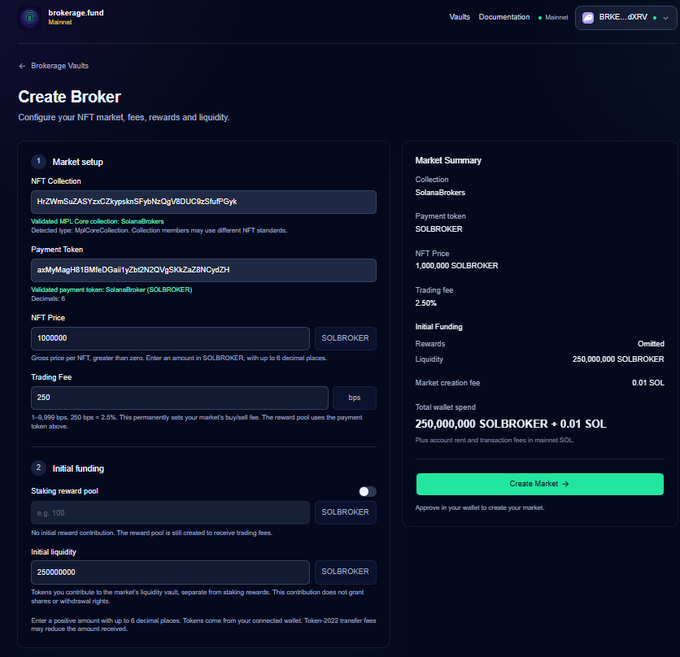Click the 'Validated payment token: SolanaBroker (SOLBROKER)' text

(x=111, y=290)
